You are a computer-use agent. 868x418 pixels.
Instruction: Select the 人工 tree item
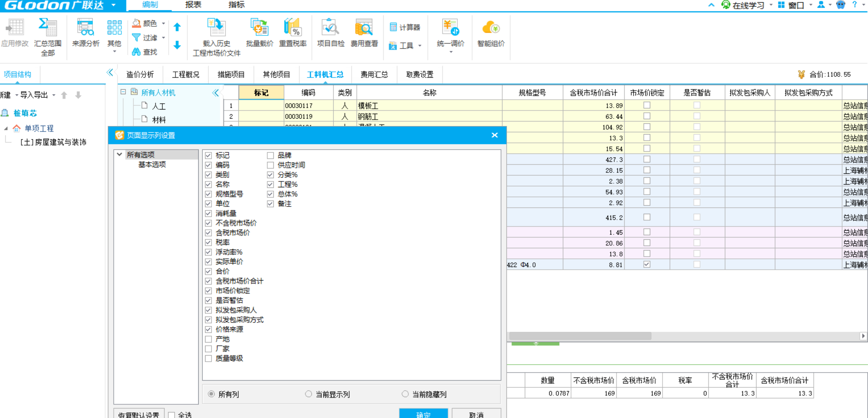pos(159,106)
